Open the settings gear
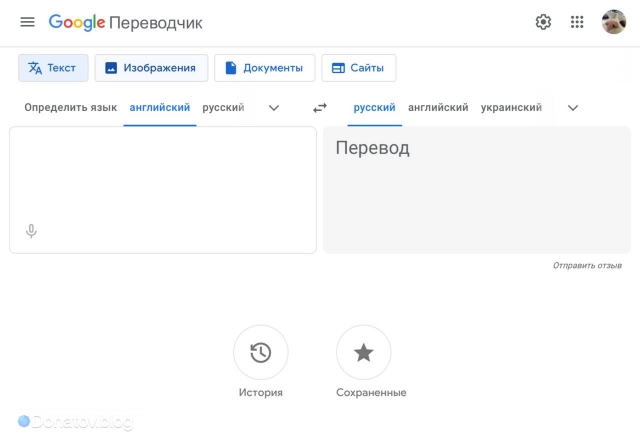The height and width of the screenshot is (448, 640). (543, 22)
